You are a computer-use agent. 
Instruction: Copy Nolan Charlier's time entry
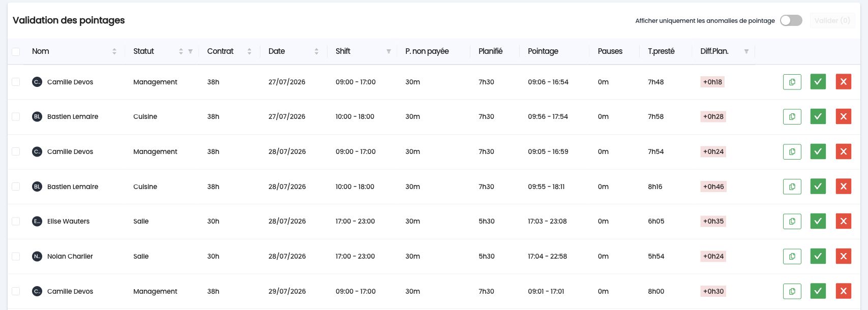pos(792,256)
